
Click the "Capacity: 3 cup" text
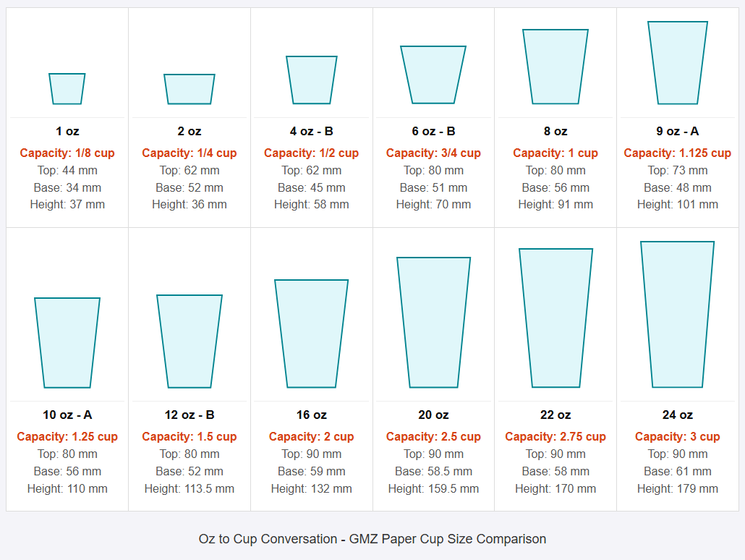(x=678, y=437)
